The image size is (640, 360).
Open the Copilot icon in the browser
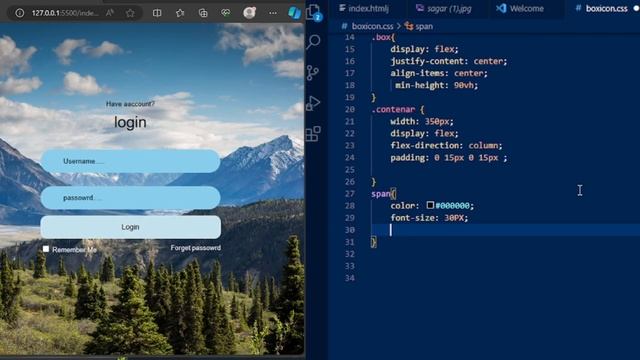click(x=294, y=13)
